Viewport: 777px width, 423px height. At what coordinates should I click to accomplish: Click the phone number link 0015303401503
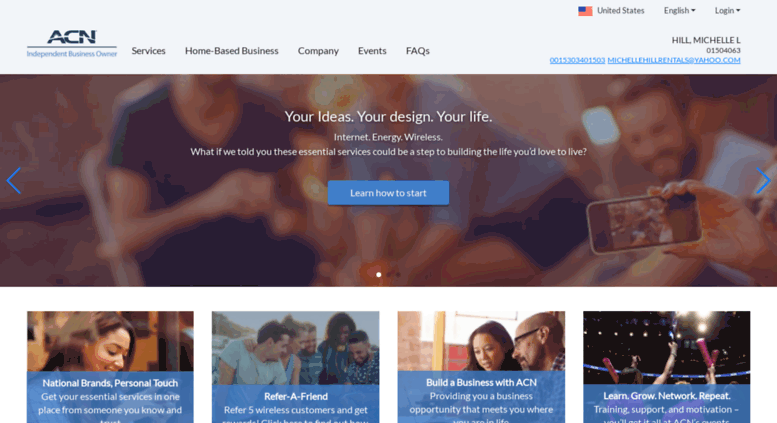tap(577, 60)
